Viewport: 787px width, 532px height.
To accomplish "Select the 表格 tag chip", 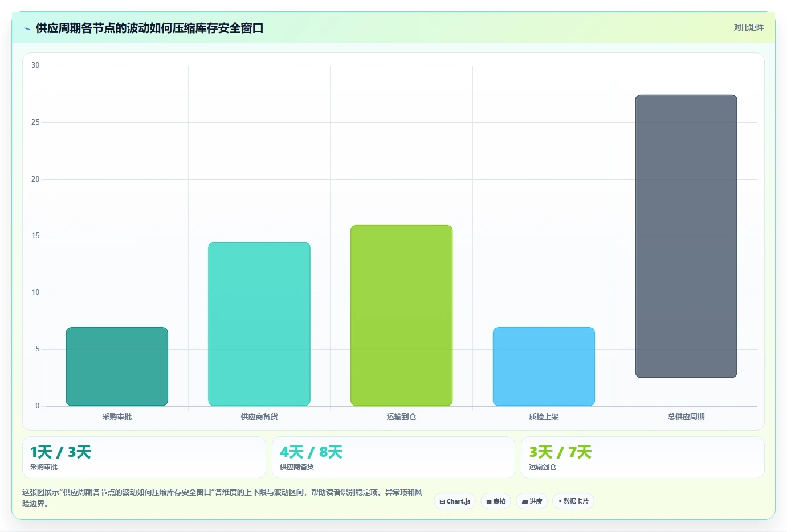I will click(496, 501).
